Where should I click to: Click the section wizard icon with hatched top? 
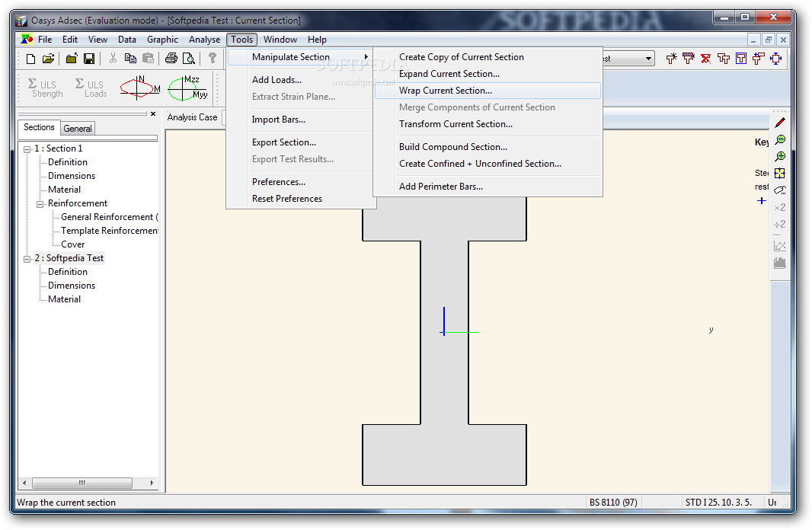pyautogui.click(x=689, y=59)
